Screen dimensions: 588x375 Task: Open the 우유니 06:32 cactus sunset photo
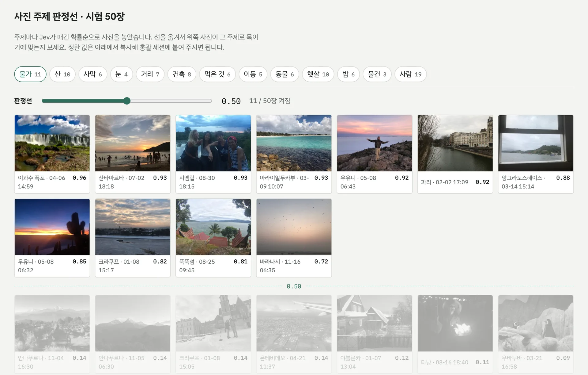click(52, 227)
